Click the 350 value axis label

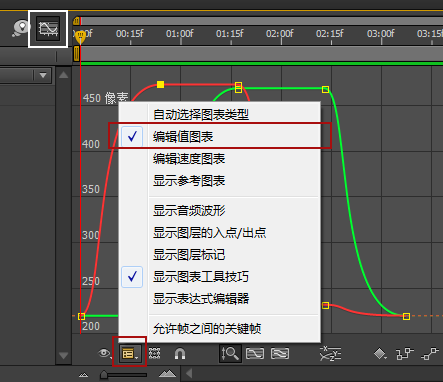[91, 189]
